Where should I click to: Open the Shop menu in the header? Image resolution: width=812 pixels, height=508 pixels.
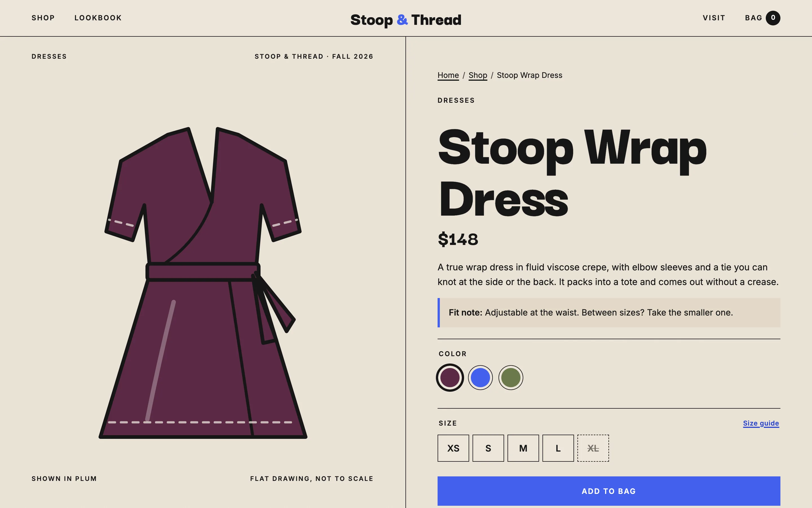pos(43,18)
